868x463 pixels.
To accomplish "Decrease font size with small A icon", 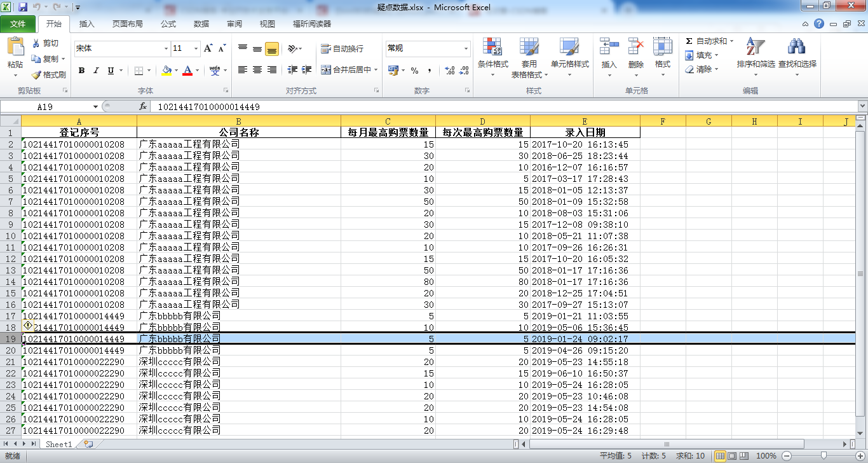I will point(222,48).
